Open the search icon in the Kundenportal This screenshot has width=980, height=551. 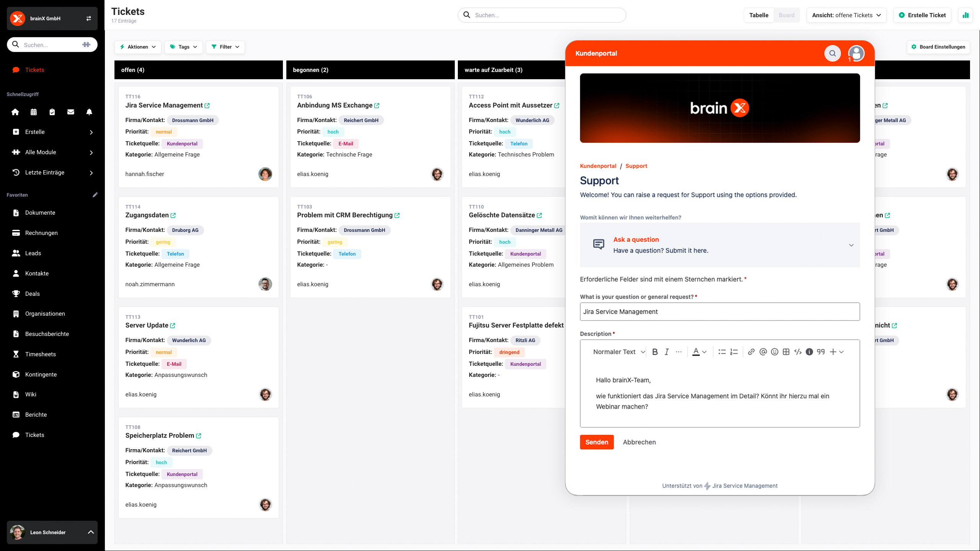[832, 53]
